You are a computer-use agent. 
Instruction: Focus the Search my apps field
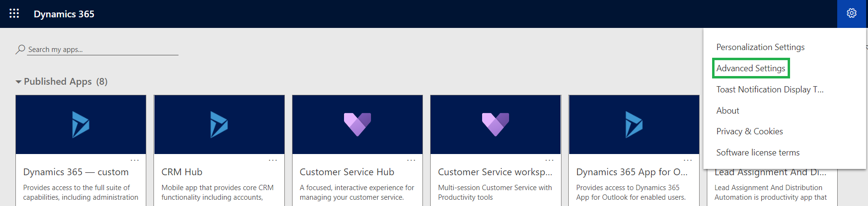(x=102, y=50)
